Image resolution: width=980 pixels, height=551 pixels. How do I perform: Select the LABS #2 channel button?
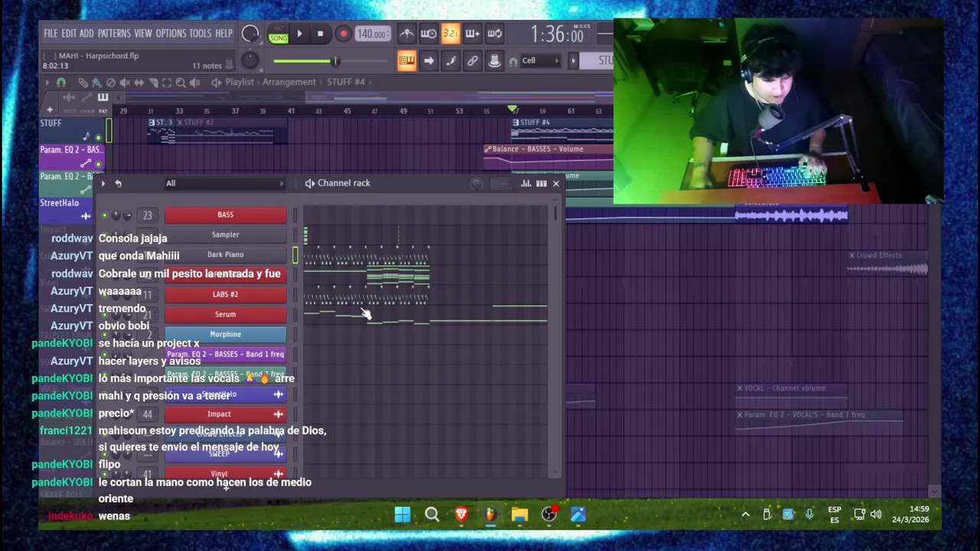[x=225, y=295]
